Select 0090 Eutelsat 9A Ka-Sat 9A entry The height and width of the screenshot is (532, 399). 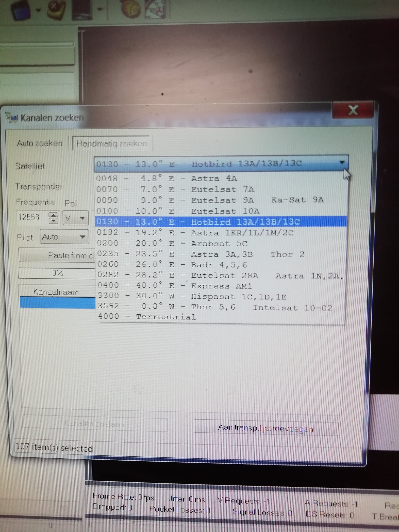click(221, 200)
